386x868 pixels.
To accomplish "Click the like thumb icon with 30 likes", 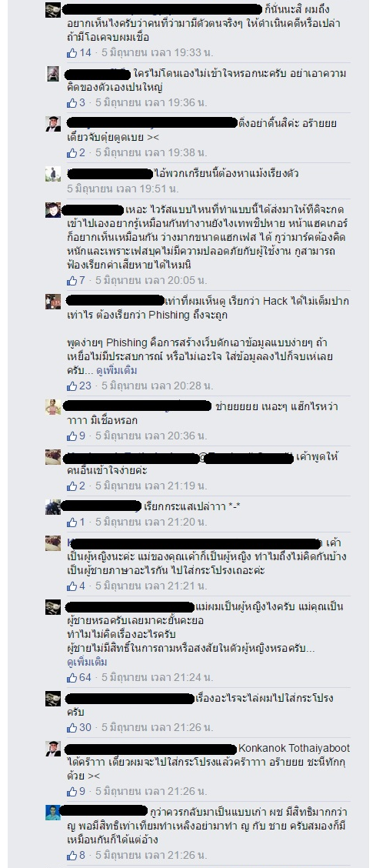I will tap(72, 727).
